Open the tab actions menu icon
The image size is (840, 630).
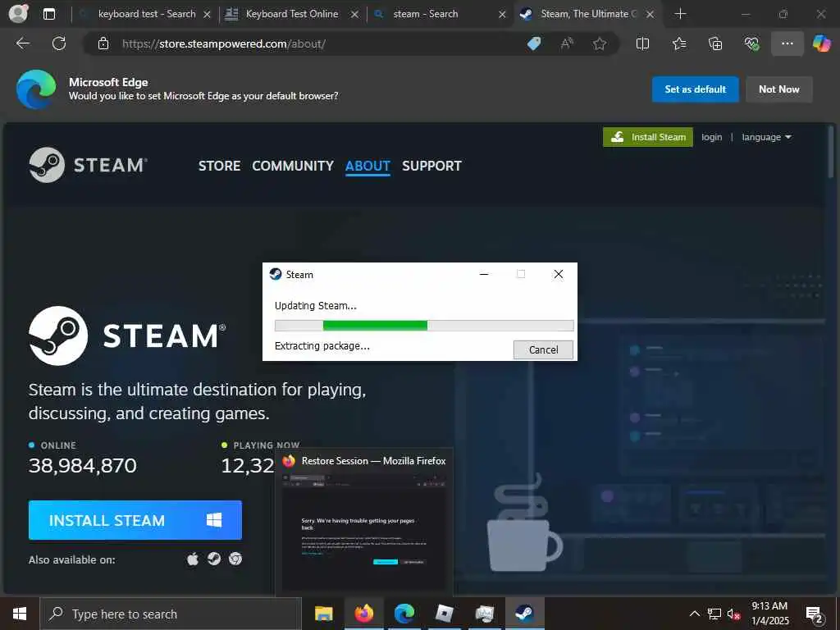point(48,14)
